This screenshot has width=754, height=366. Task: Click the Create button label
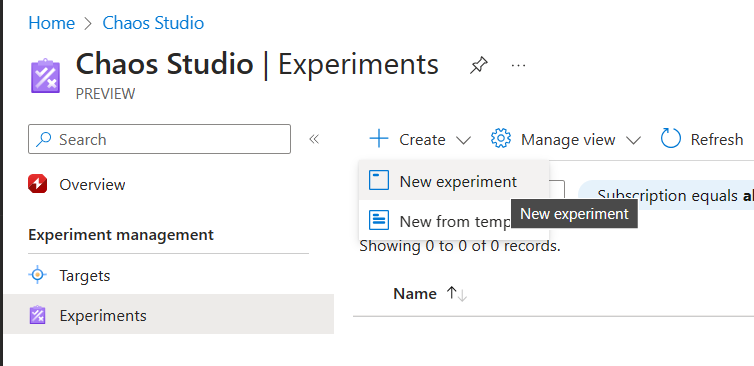[422, 139]
